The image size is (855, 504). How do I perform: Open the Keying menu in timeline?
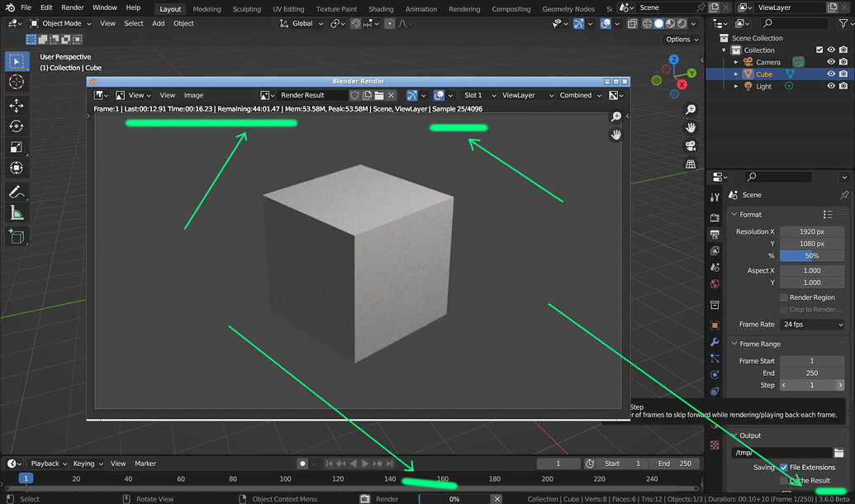(88, 464)
